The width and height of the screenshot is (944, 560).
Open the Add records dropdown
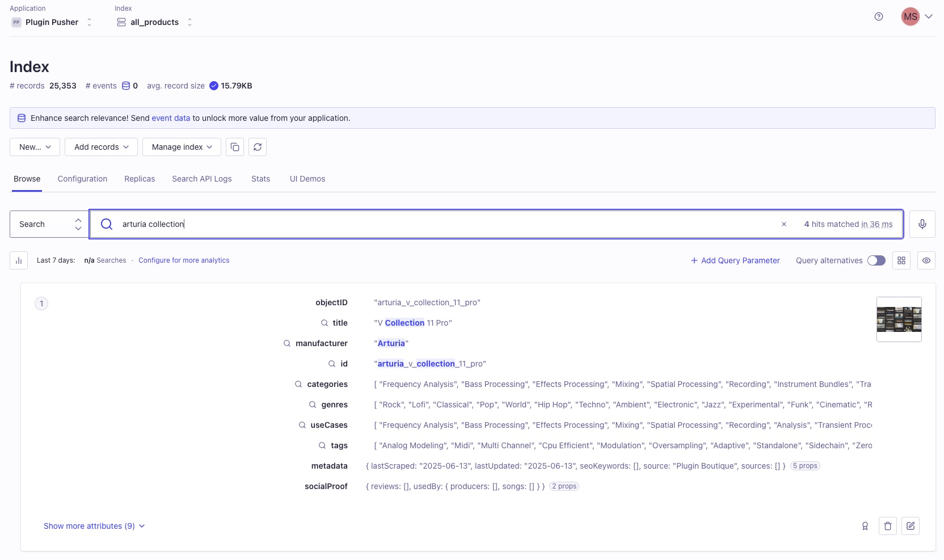(x=101, y=147)
